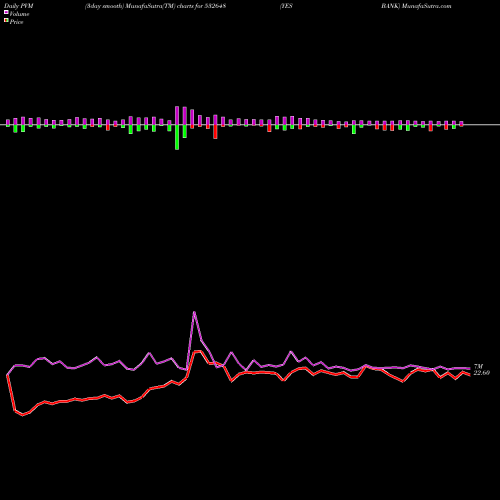Click the Volume legend label
The height and width of the screenshot is (500, 500).
point(19,14)
